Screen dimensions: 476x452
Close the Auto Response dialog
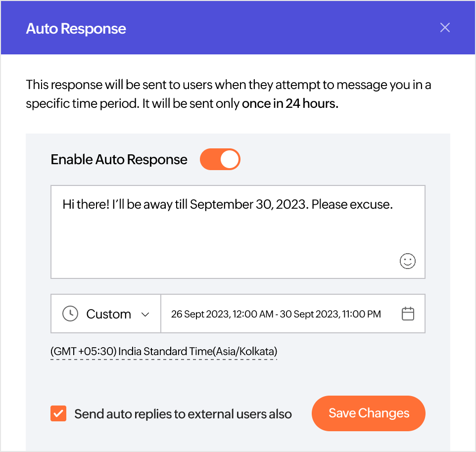(x=445, y=28)
